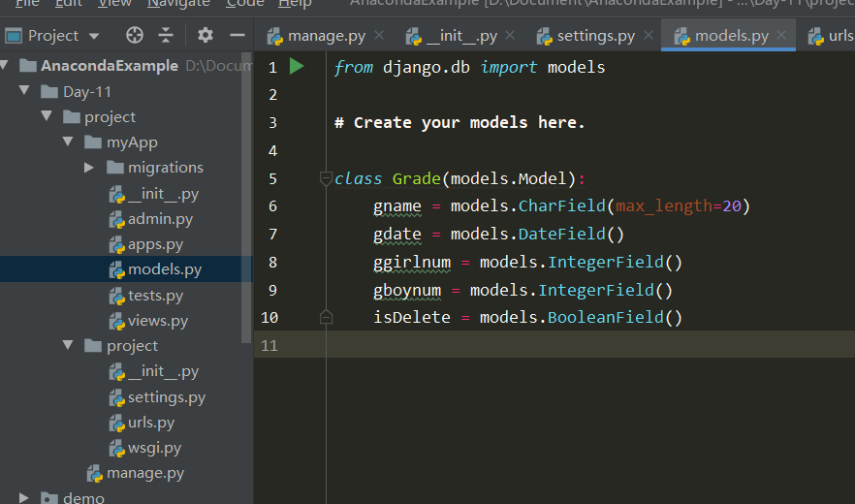
Task: Expand the migrations folder arrow
Action: coord(89,167)
